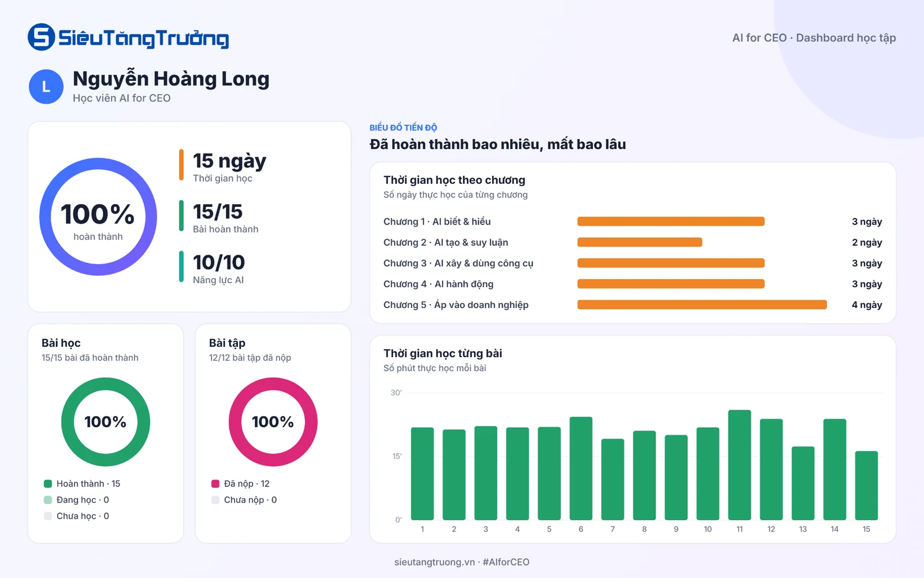924x578 pixels.
Task: Click the '4 ngày' value for Chương 5
Action: coord(867,305)
